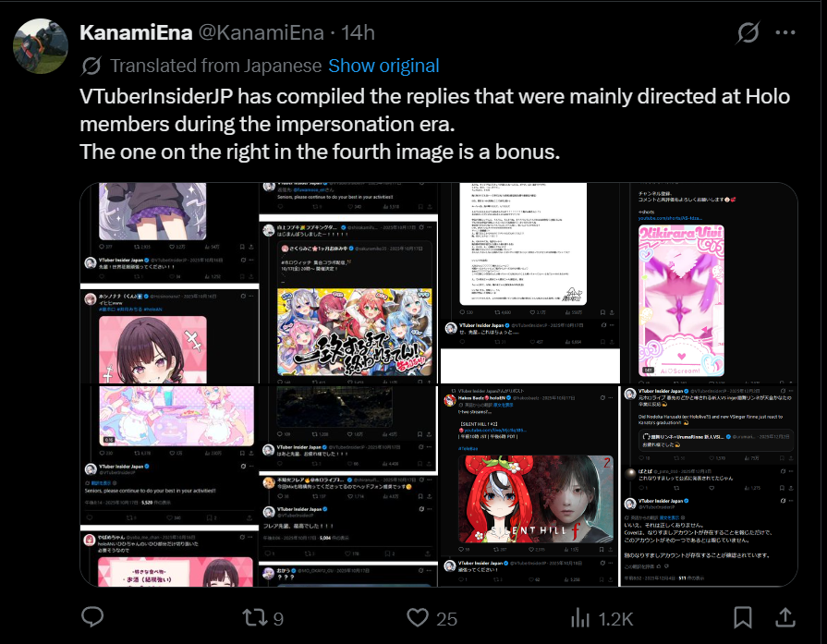Open the Silent Hill f stream image
The height and width of the screenshot is (644, 827).
pos(529,486)
